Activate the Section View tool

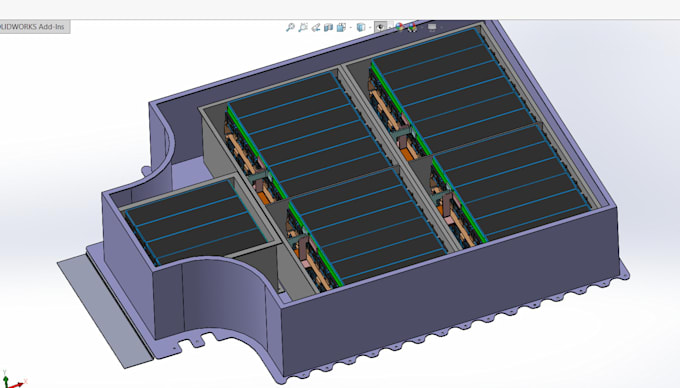[x=328, y=27]
